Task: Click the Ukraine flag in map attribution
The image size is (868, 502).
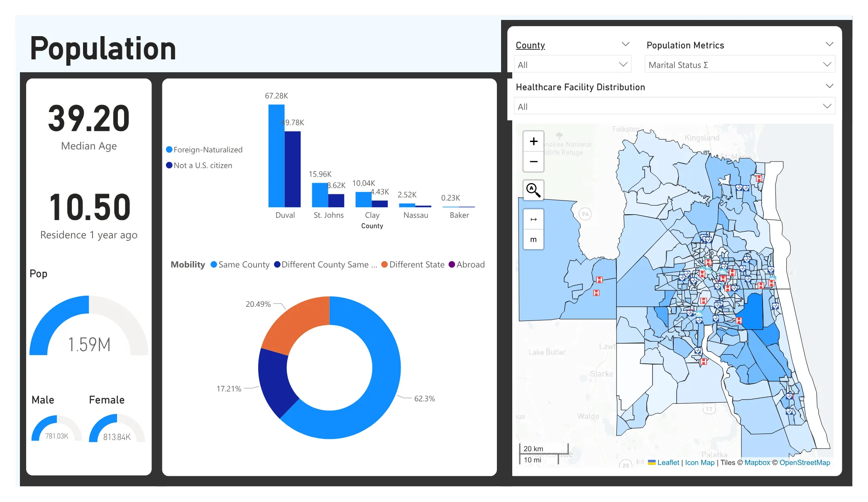Action: coord(652,463)
